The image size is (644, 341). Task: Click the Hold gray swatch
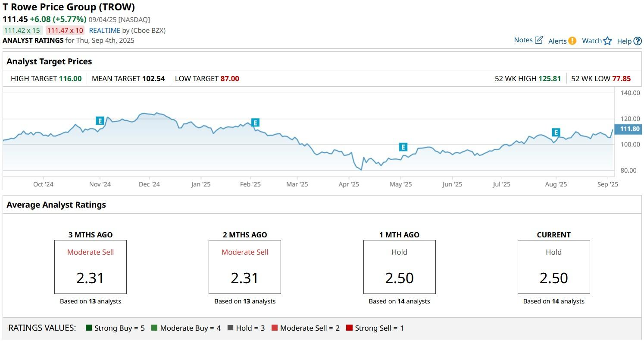pos(230,328)
